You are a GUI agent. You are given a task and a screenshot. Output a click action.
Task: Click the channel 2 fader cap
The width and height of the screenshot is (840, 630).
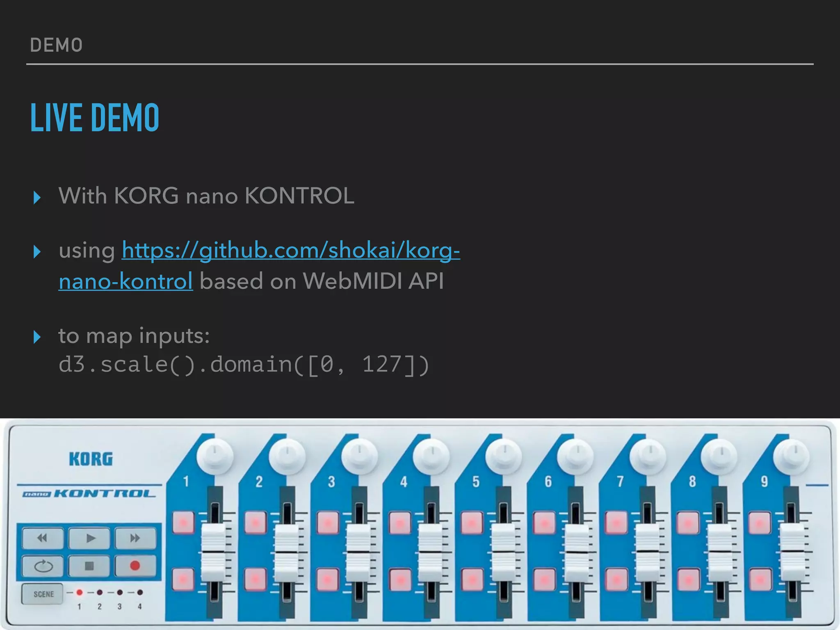pos(286,552)
